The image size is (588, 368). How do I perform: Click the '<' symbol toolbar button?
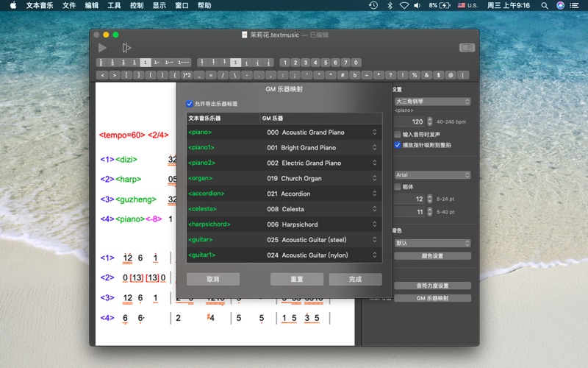point(102,75)
